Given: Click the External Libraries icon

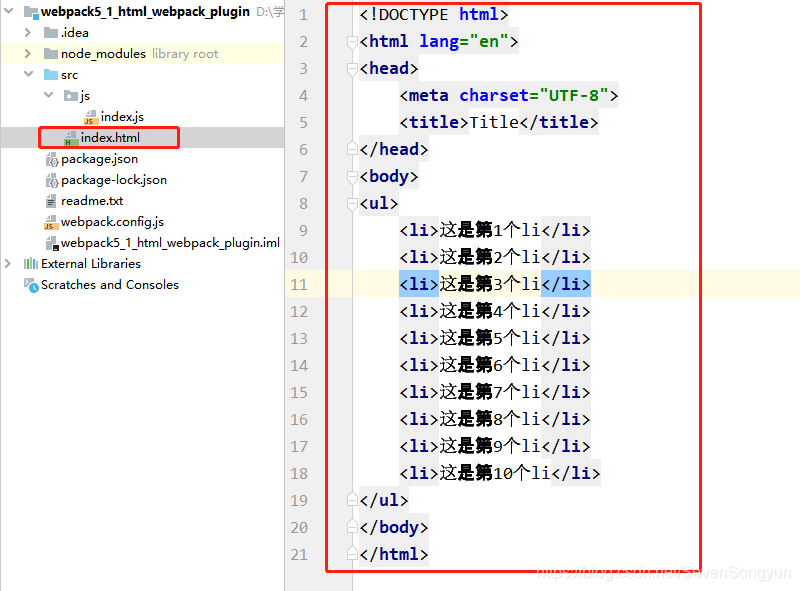Looking at the screenshot, I should [31, 263].
